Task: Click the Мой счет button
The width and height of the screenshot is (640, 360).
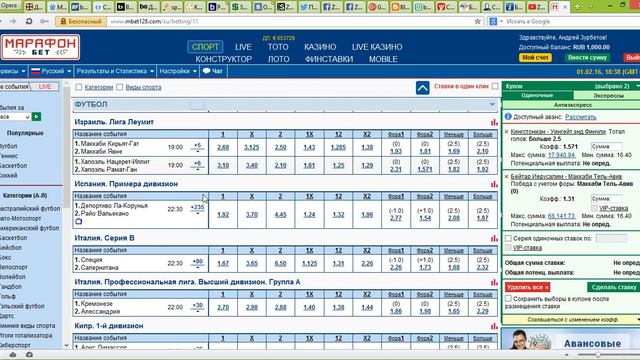Action: (x=535, y=58)
